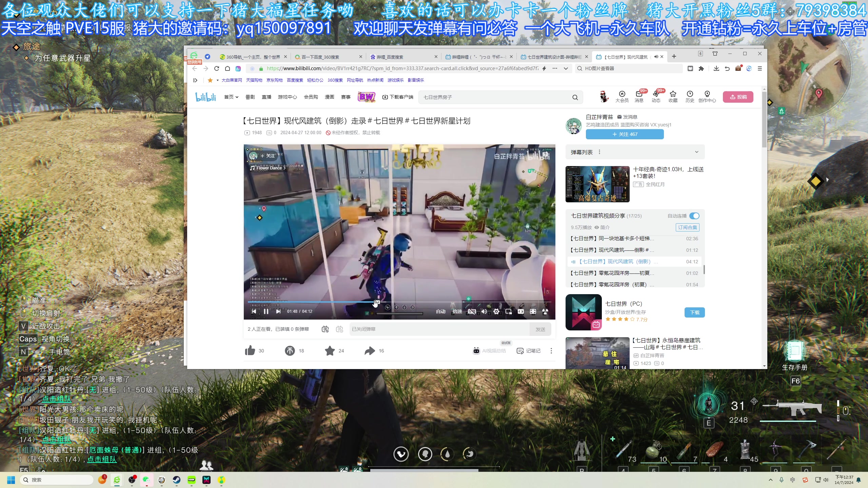Click the Bilibili search magnifier icon
This screenshot has height=488, width=868.
pos(575,97)
